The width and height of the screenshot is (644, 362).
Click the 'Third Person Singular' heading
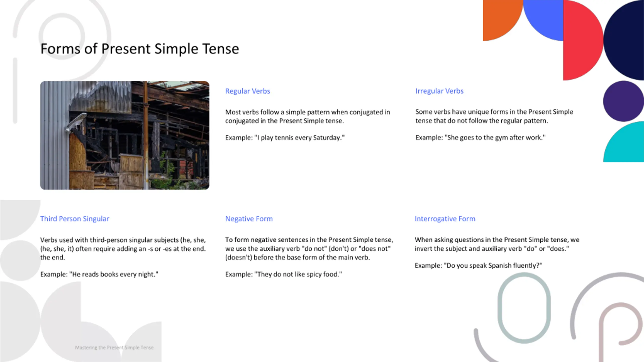(75, 219)
